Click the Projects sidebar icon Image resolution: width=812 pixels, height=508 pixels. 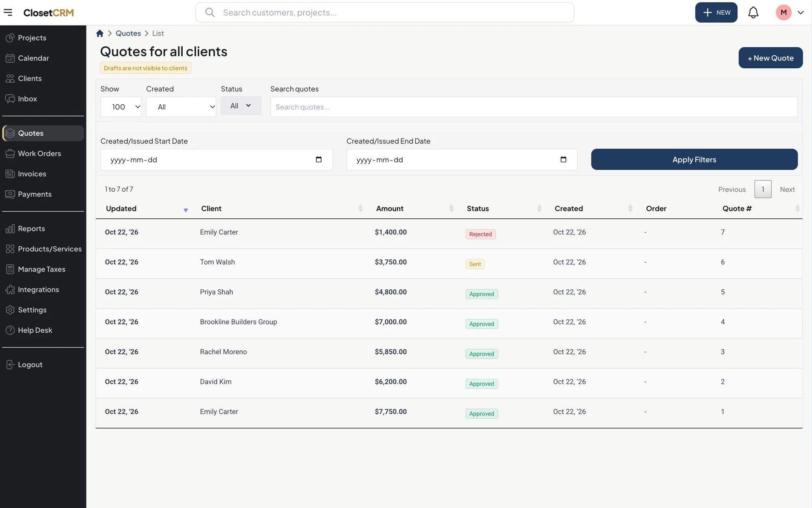[10, 38]
